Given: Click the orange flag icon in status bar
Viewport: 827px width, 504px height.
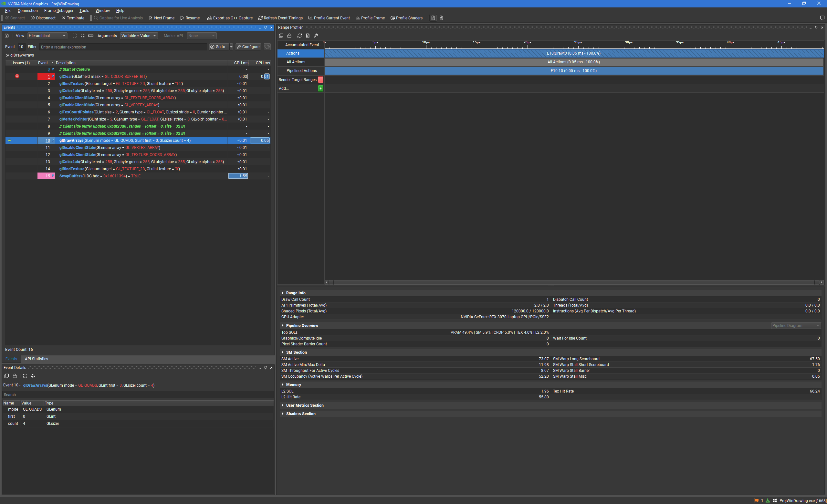Looking at the screenshot, I should pos(757,500).
